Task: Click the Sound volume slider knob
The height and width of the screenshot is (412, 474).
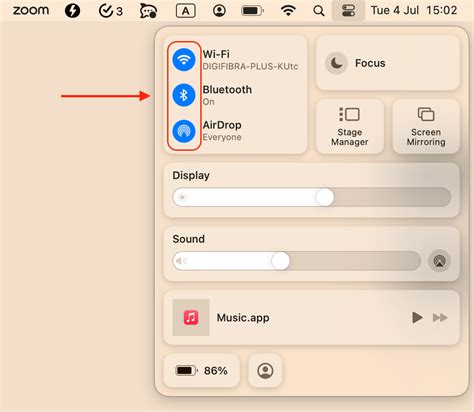Action: 281,261
